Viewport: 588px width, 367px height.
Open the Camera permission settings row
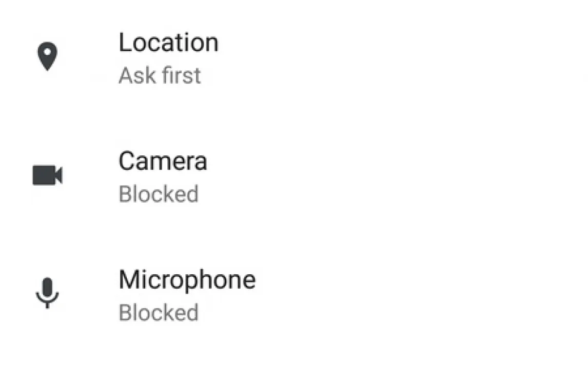(294, 177)
